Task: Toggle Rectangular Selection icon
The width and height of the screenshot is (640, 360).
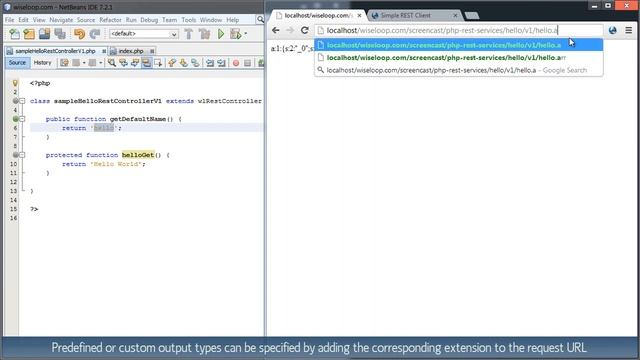Action: point(158,63)
